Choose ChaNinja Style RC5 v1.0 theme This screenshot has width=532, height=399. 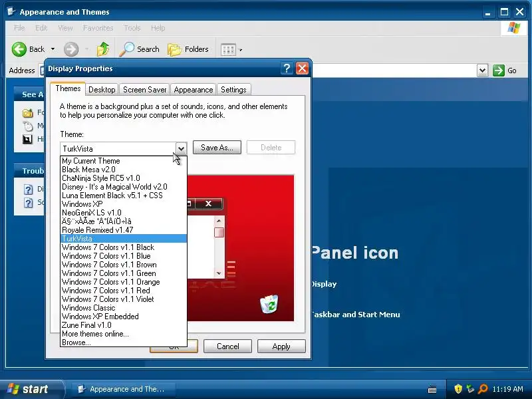click(x=124, y=178)
